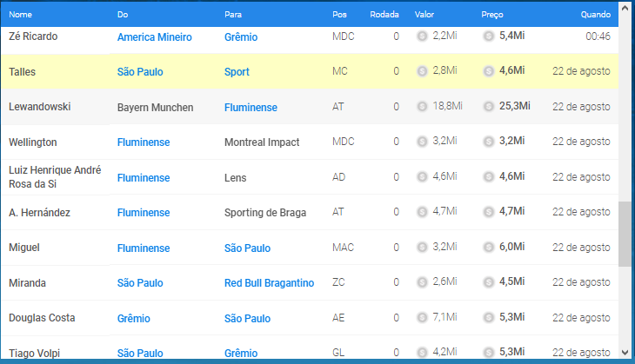
Task: Sort by the Rodada column header
Action: point(384,15)
